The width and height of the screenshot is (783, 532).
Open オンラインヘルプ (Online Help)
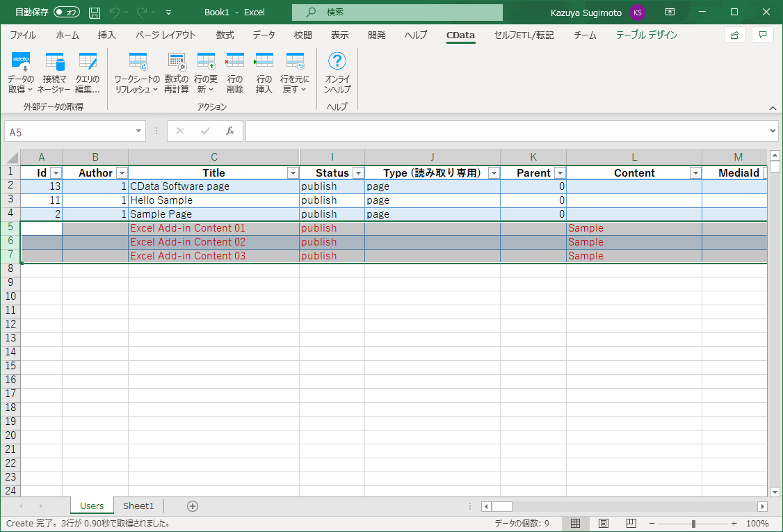337,72
